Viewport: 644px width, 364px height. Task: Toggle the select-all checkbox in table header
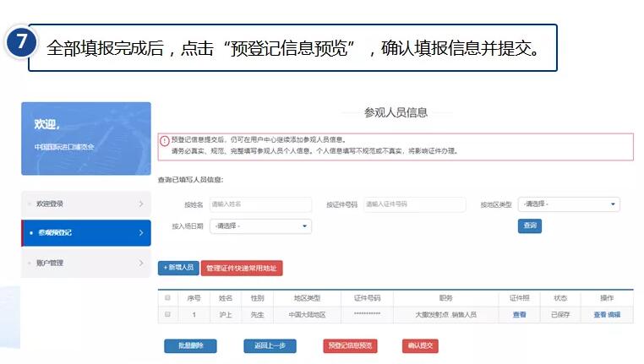[x=167, y=297]
